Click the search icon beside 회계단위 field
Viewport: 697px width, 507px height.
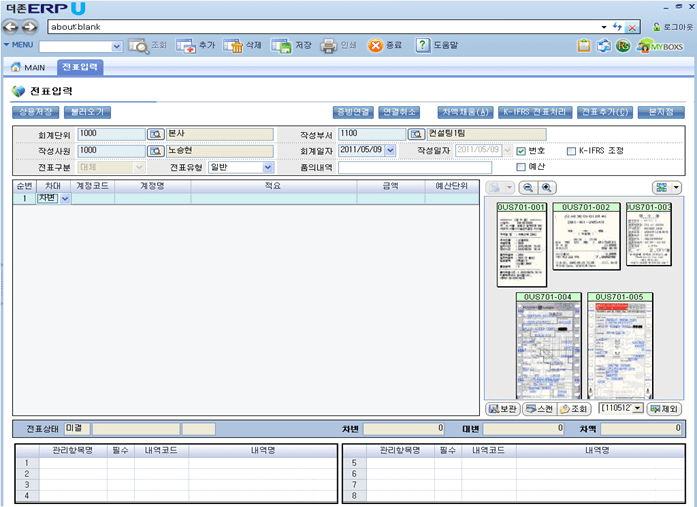(x=156, y=133)
